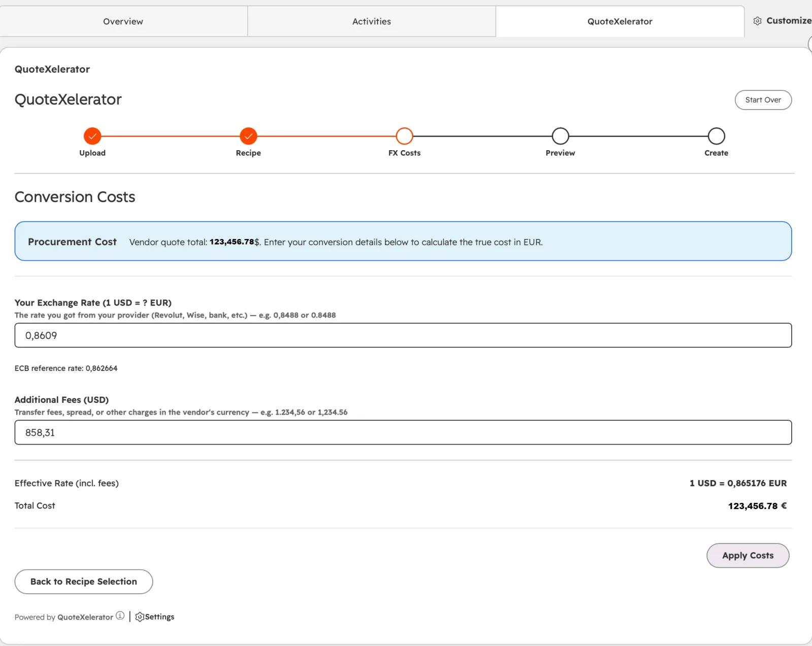
Task: Click the Conversion Costs heading
Action: pos(75,197)
